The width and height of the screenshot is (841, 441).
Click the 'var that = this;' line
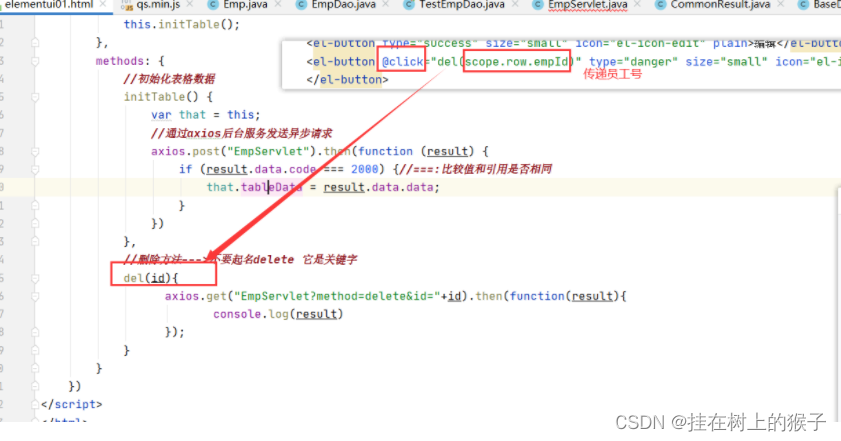point(205,115)
